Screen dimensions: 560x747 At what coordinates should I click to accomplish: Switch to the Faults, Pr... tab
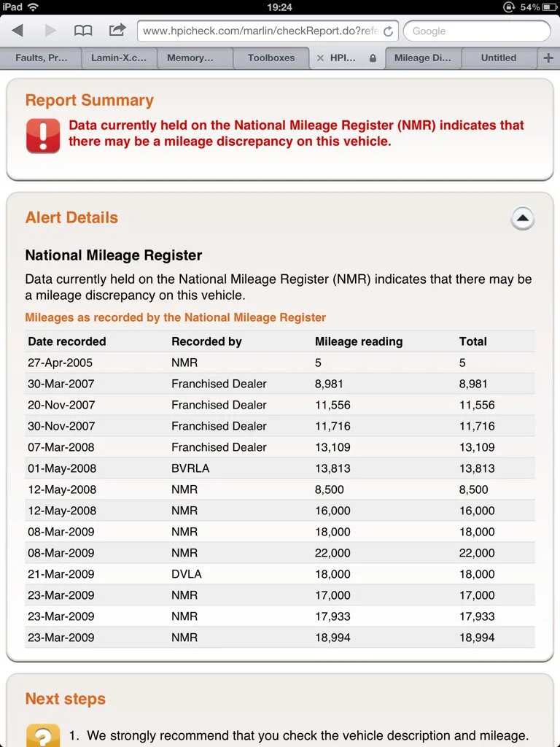pyautogui.click(x=42, y=58)
